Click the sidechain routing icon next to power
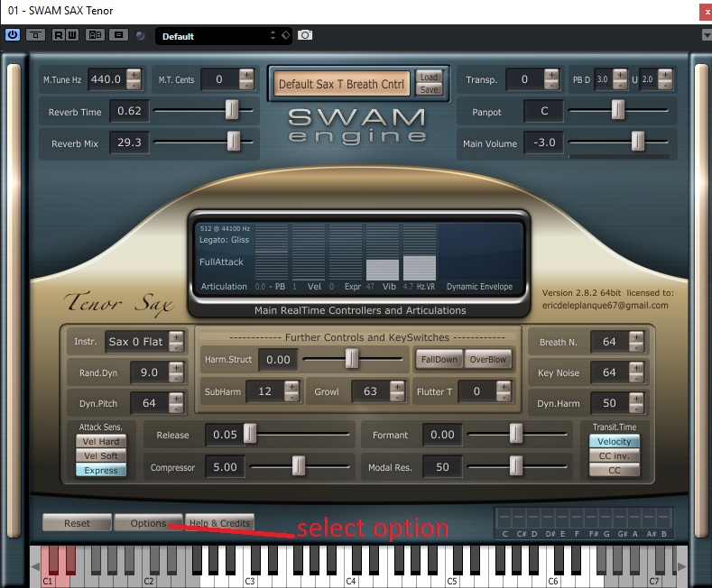Image resolution: width=712 pixels, height=588 pixels. pyautogui.click(x=35, y=35)
